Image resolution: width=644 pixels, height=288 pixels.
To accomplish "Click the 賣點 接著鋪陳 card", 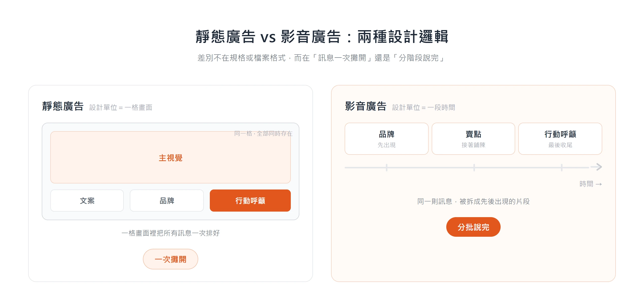I will tap(473, 139).
